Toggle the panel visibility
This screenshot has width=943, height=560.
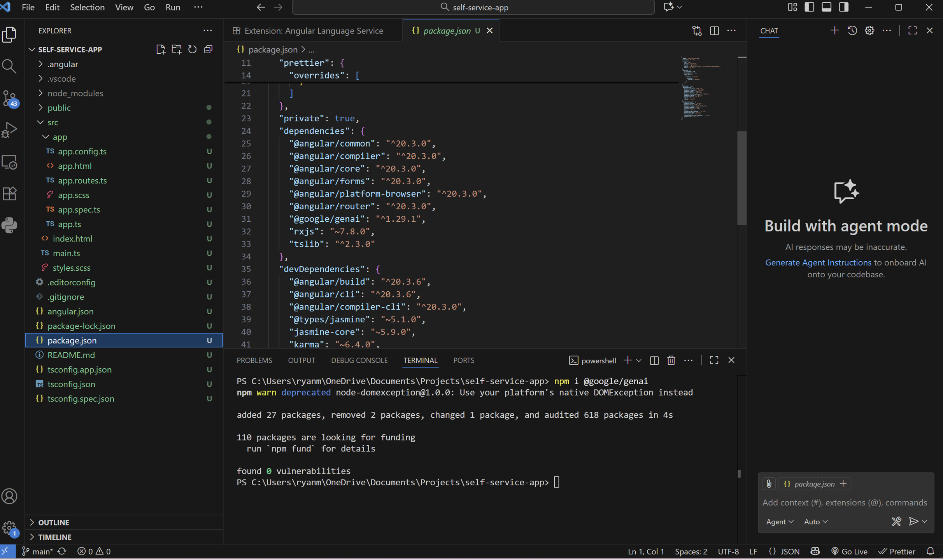coord(826,7)
